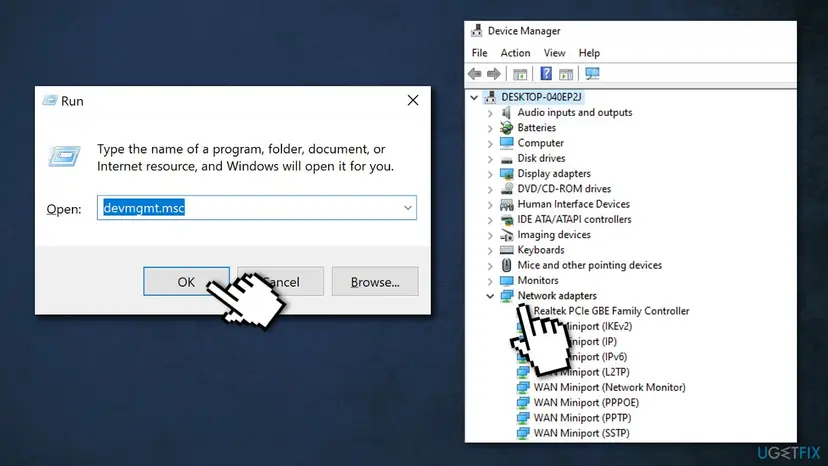Select "Realtek PCIe GBE Family Controller"
828x466 pixels.
click(x=611, y=311)
